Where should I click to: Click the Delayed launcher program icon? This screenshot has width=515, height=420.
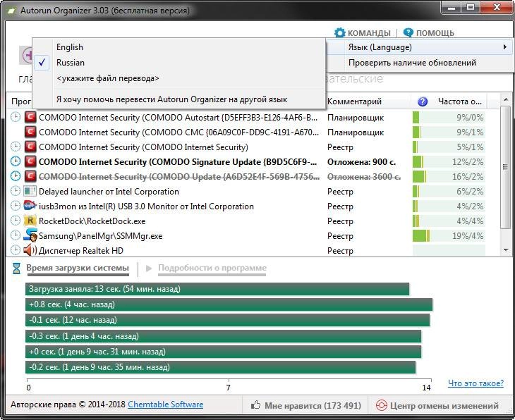click(30, 191)
